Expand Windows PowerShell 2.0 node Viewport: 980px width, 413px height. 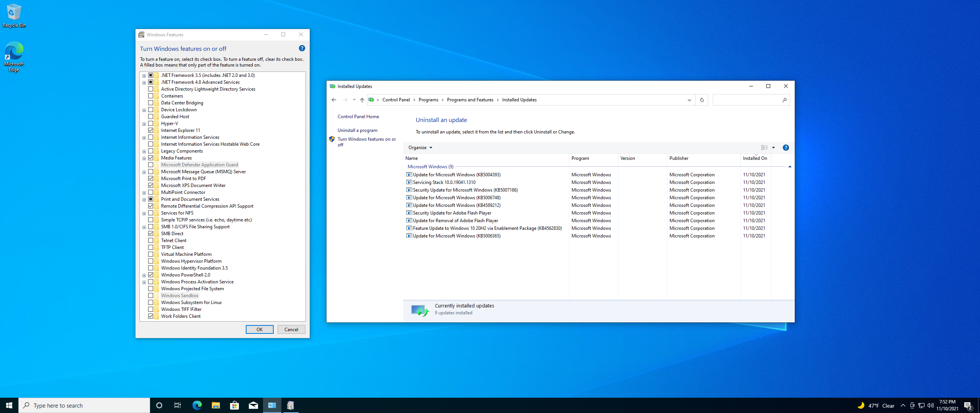point(144,275)
